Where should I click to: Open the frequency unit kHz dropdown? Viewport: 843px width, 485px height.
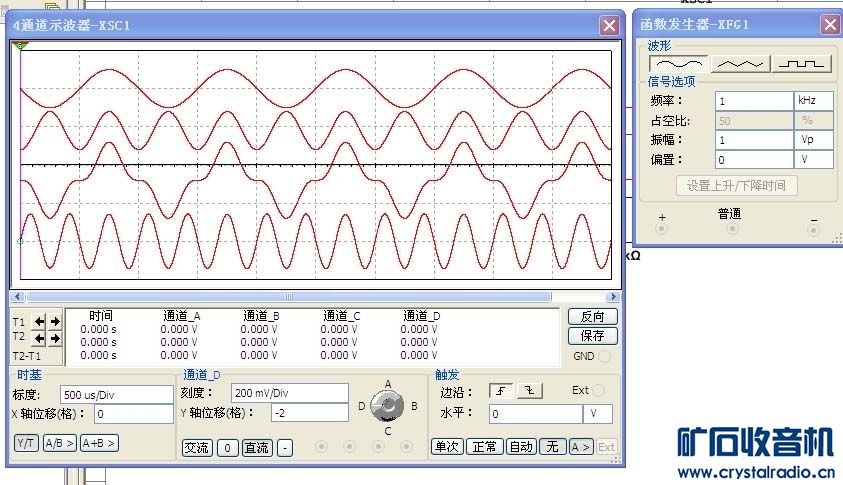(813, 101)
